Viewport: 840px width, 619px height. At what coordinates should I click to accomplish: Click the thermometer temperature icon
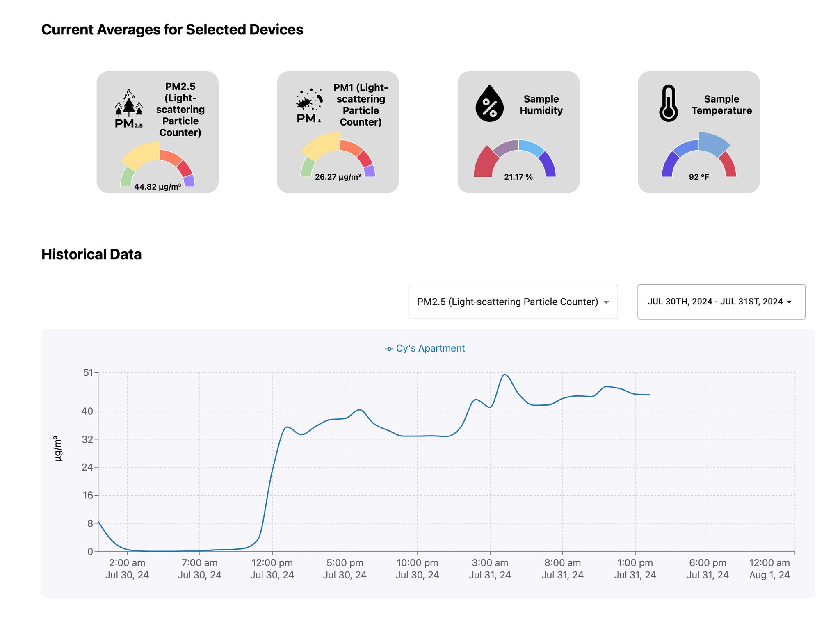(669, 103)
